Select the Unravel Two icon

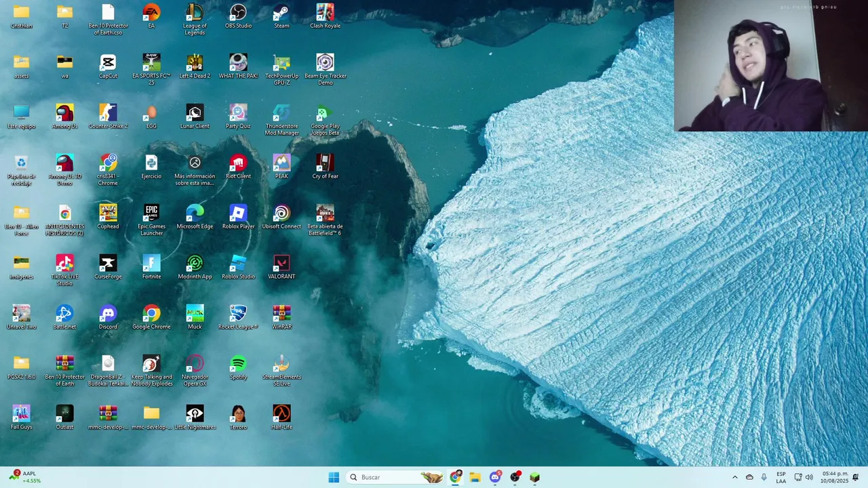point(21,317)
